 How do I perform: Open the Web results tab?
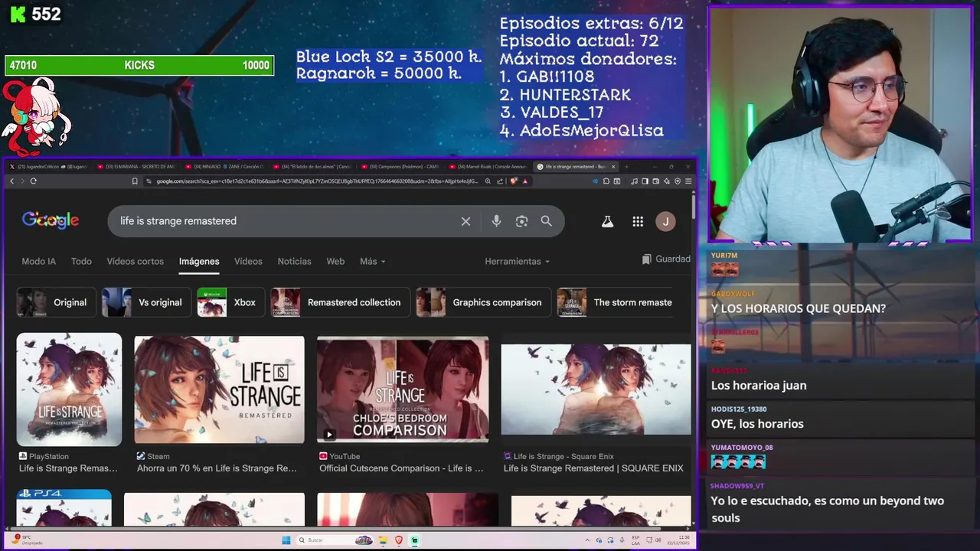point(335,262)
